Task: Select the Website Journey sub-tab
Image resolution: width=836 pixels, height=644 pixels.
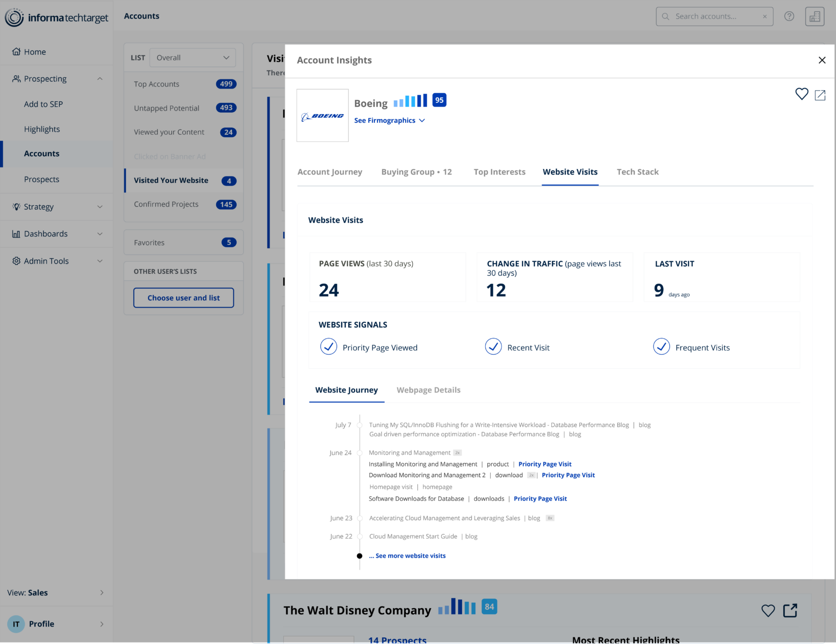Action: (346, 390)
